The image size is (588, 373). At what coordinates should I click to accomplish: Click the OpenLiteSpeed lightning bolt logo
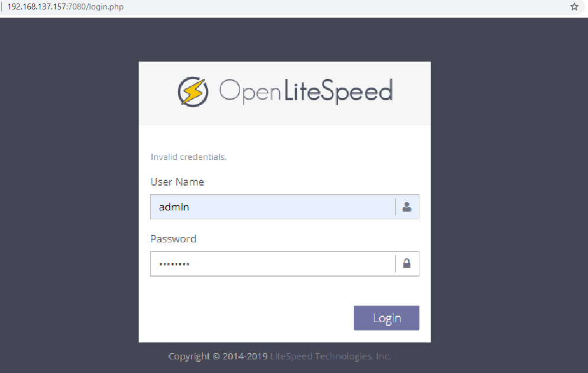(x=193, y=92)
